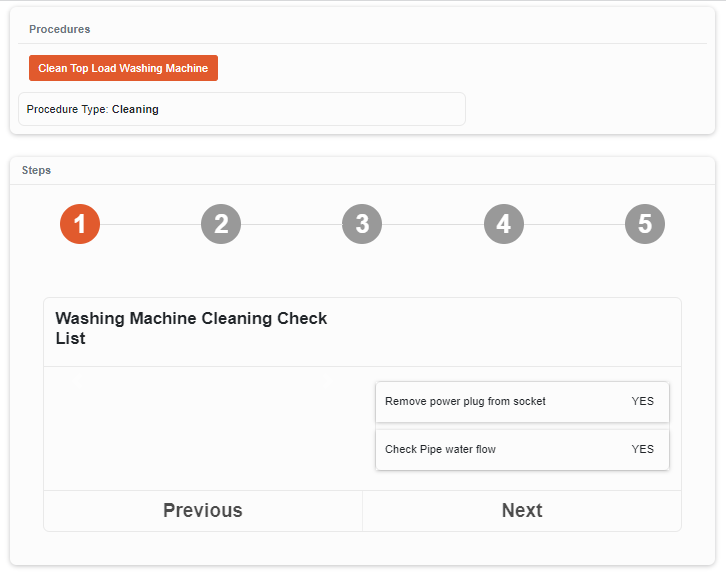The height and width of the screenshot is (575, 726).
Task: Click connector line between steps 1 and 2
Action: point(150,224)
